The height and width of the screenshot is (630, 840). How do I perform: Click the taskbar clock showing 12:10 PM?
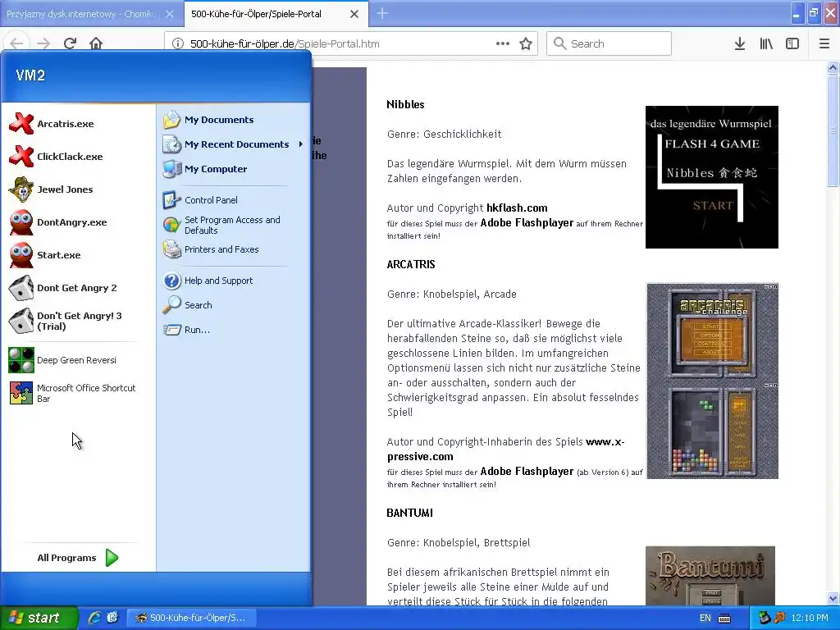click(x=810, y=618)
